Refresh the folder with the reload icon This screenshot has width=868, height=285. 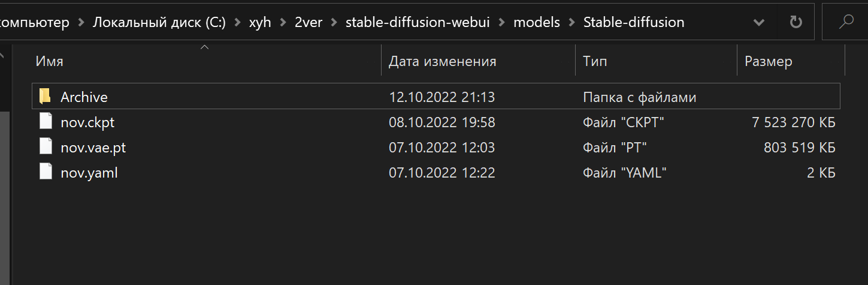tap(796, 22)
